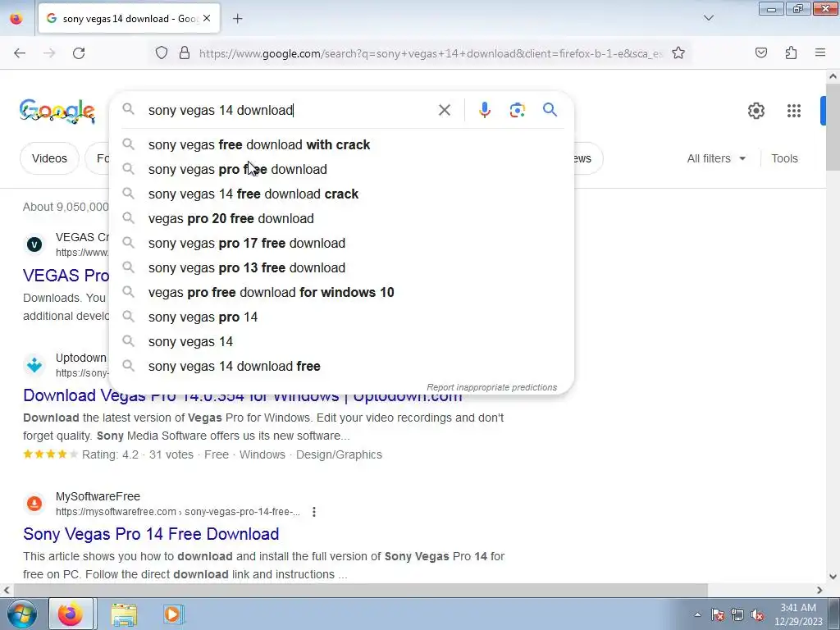840x630 pixels.
Task: Click the Firefox taskbar icon
Action: pos(71,614)
